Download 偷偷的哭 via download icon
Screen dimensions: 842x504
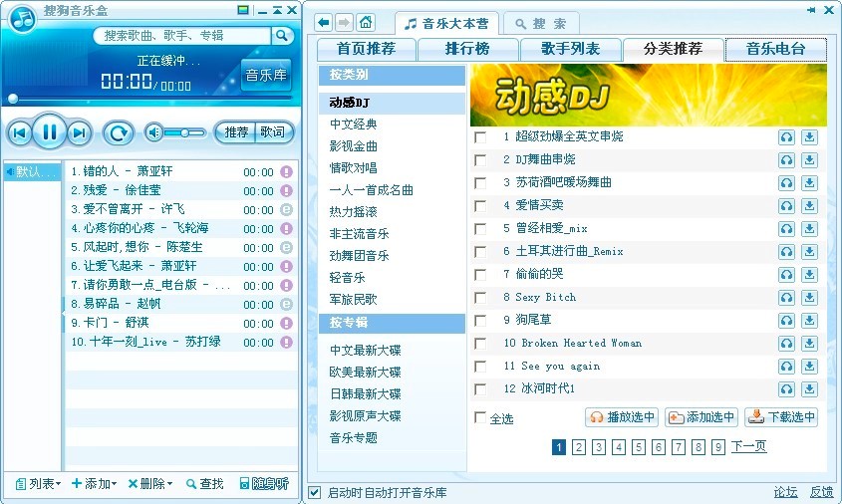pyautogui.click(x=809, y=274)
